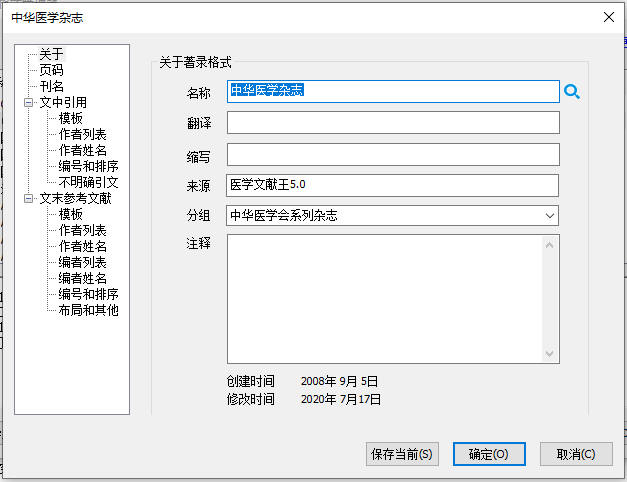Focus the 缩写 text field
The width and height of the screenshot is (627, 482).
click(x=392, y=154)
